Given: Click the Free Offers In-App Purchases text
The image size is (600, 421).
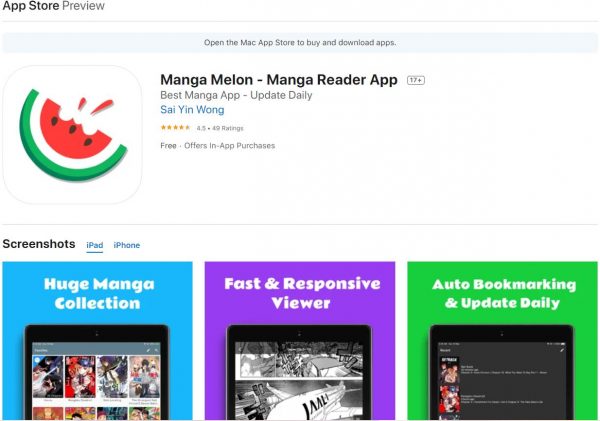Looking at the screenshot, I should tap(217, 146).
